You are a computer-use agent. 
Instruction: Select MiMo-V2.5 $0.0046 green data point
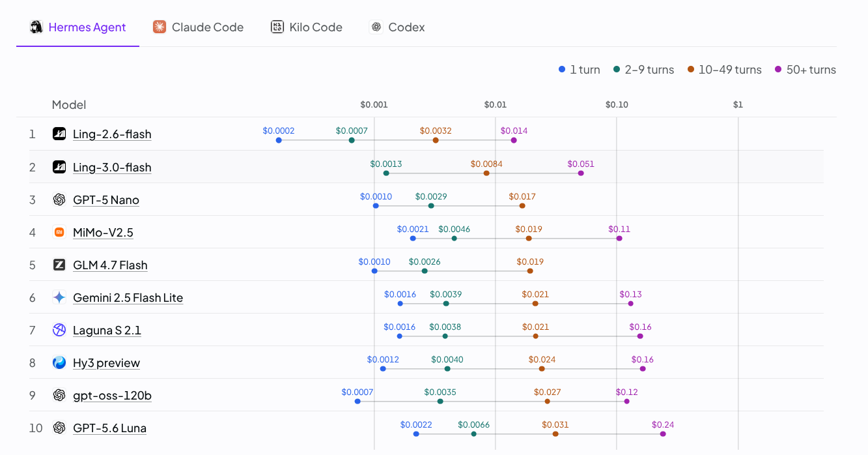pyautogui.click(x=454, y=238)
